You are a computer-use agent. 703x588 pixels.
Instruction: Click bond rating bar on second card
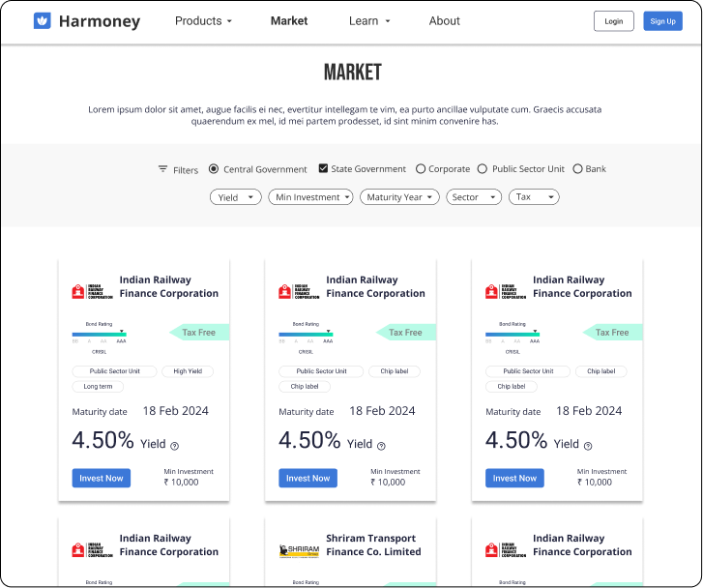(306, 335)
